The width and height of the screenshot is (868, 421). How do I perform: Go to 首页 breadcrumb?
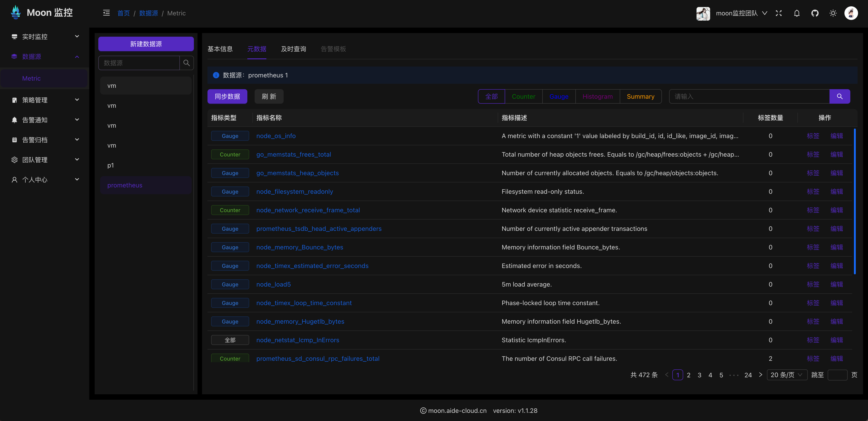point(123,13)
